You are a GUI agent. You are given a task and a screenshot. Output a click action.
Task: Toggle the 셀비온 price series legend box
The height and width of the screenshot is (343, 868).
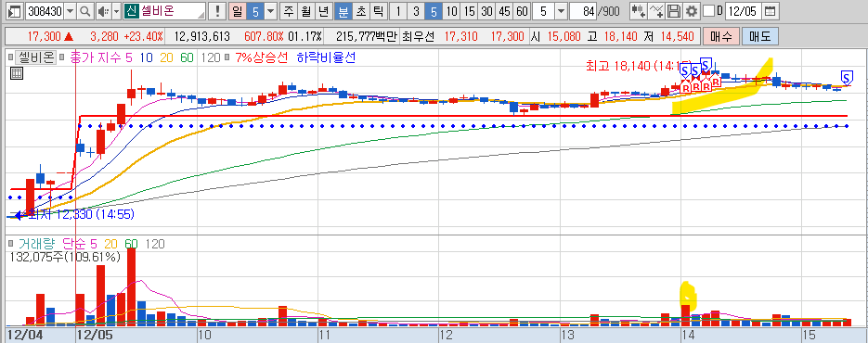coord(10,57)
